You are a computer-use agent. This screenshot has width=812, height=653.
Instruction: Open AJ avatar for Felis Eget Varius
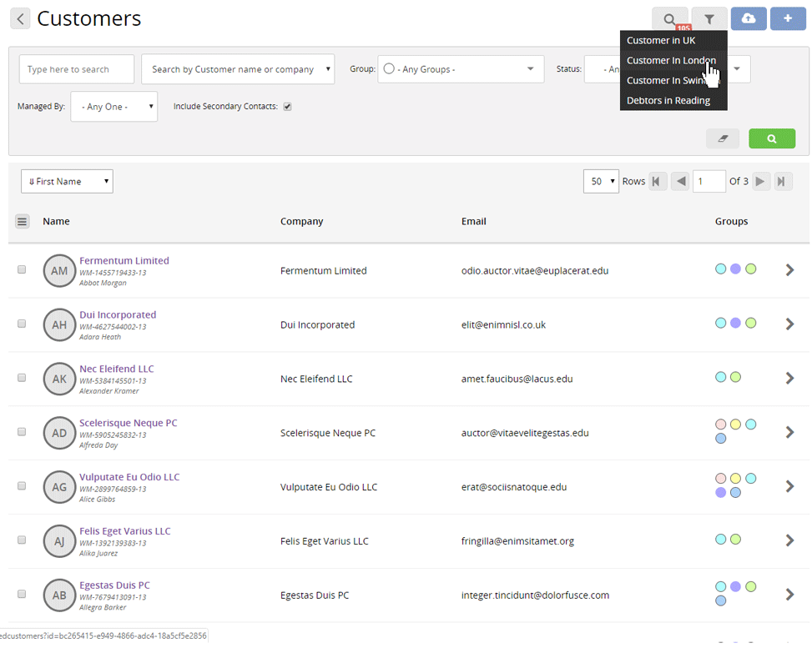point(59,541)
